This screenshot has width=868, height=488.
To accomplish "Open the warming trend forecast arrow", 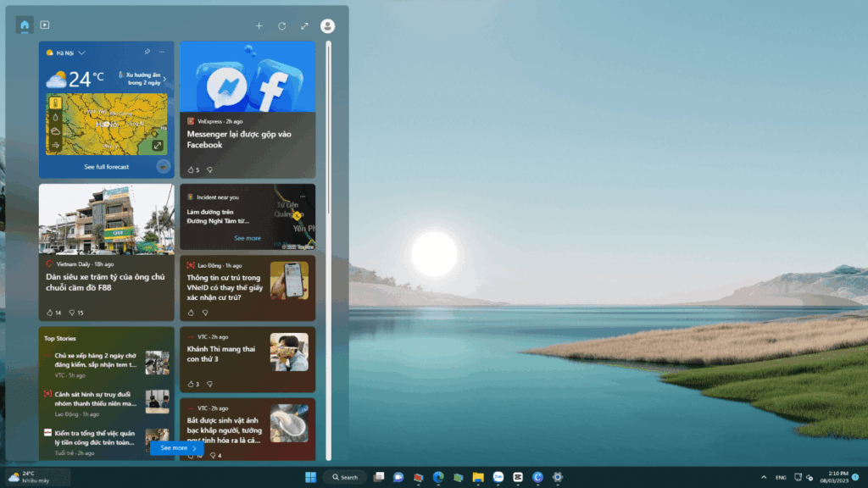I will 164,79.
